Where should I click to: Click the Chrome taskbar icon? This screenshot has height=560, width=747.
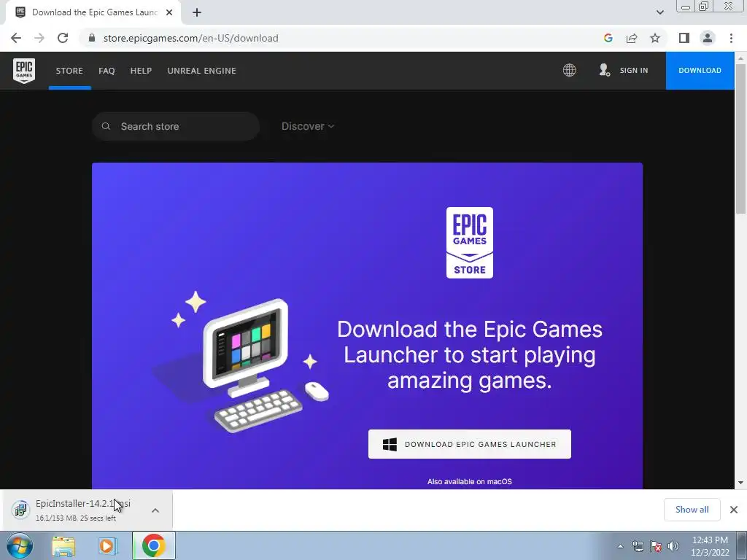coord(153,545)
